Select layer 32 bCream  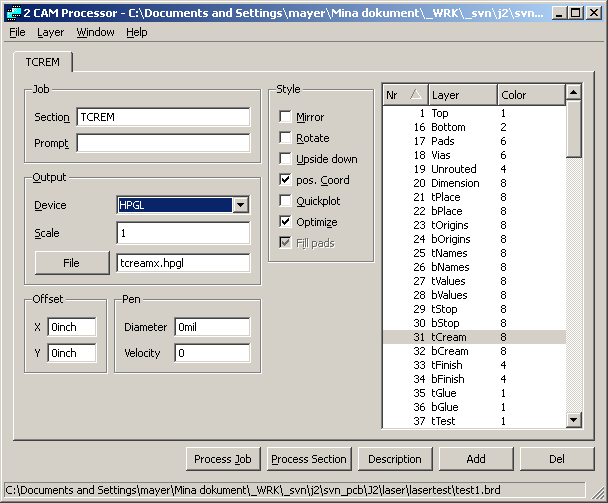coord(475,351)
